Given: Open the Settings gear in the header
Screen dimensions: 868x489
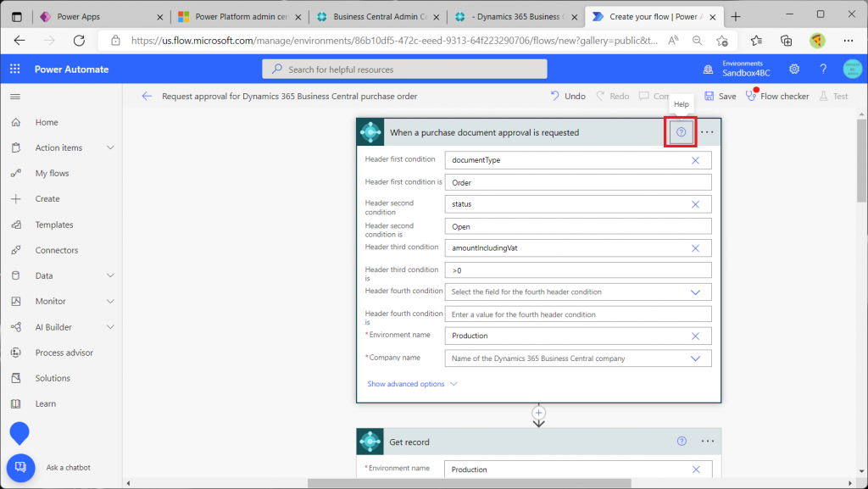Looking at the screenshot, I should [x=794, y=69].
